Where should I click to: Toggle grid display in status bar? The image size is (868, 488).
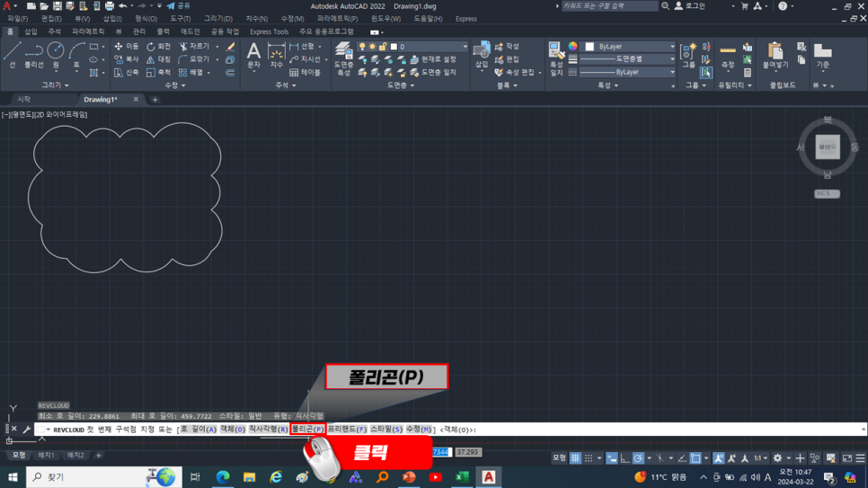point(575,458)
